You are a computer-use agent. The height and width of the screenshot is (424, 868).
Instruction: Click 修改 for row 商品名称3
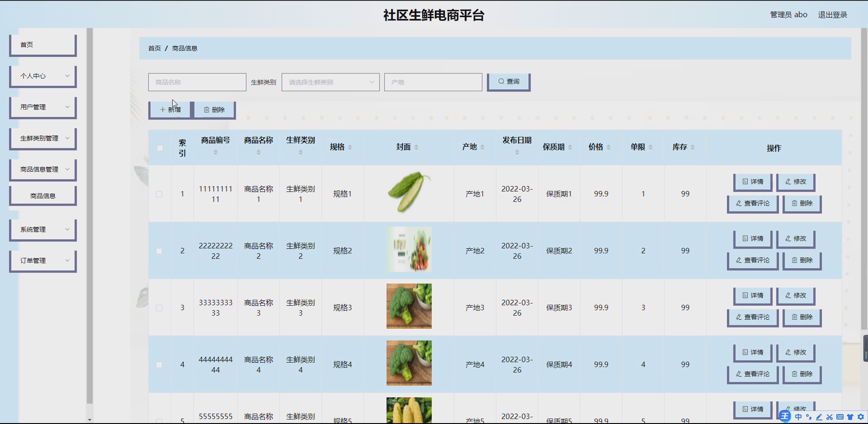tap(796, 296)
